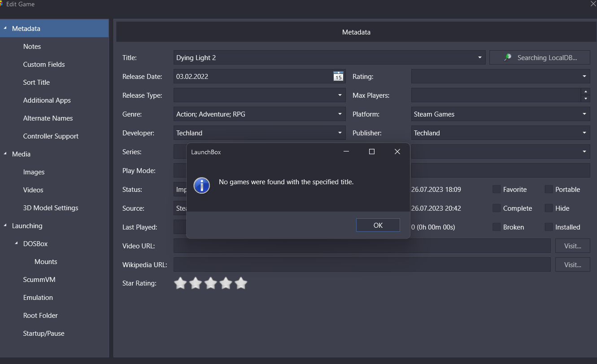Image resolution: width=597 pixels, height=364 pixels.
Task: Toggle the Favorite checkbox
Action: coord(497,189)
